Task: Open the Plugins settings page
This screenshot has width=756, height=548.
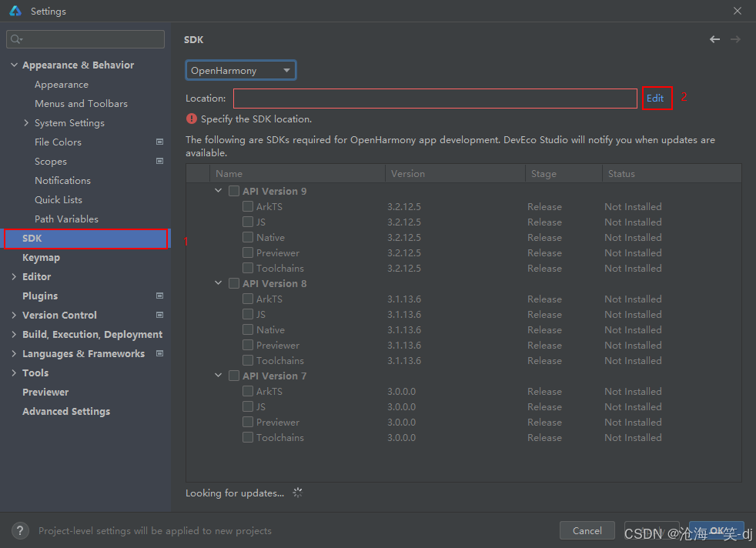Action: (40, 296)
